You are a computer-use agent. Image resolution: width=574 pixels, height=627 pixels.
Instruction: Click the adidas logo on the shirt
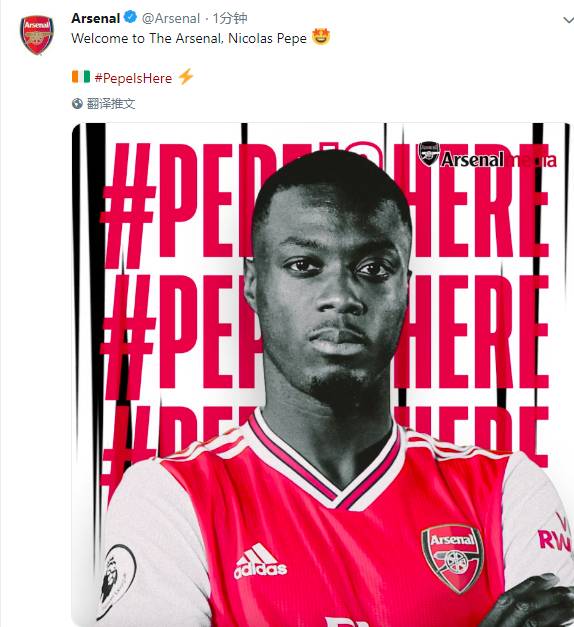[x=260, y=561]
